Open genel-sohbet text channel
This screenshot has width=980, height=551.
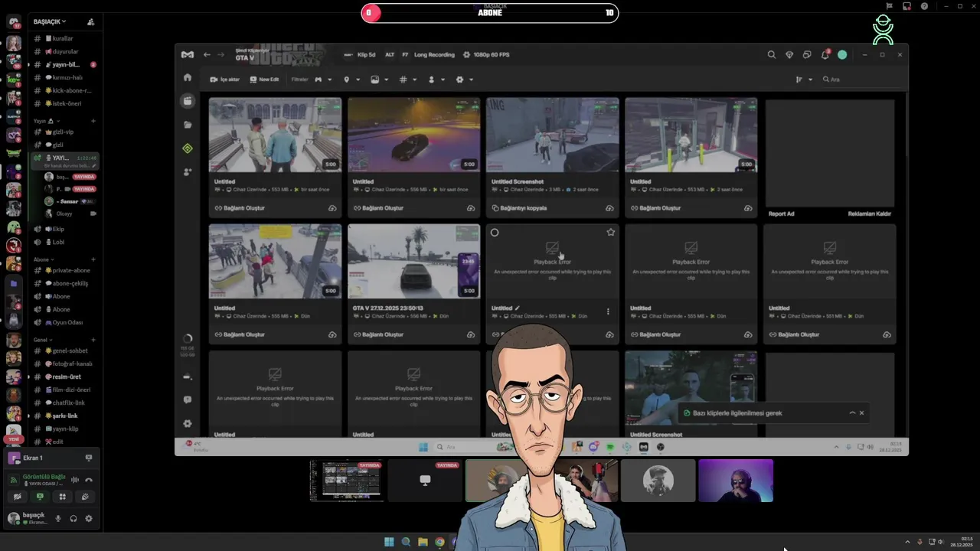pos(64,350)
